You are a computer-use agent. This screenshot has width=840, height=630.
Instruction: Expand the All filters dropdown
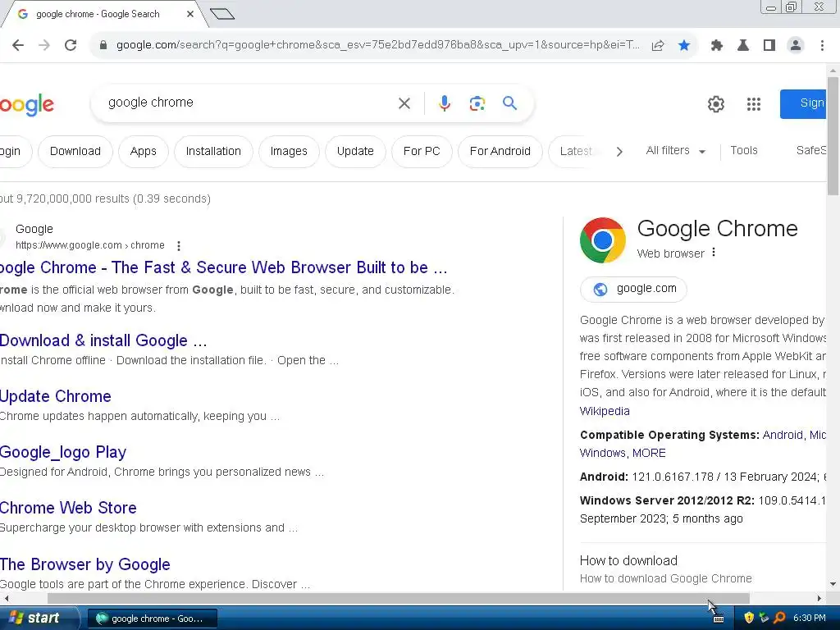click(x=675, y=151)
